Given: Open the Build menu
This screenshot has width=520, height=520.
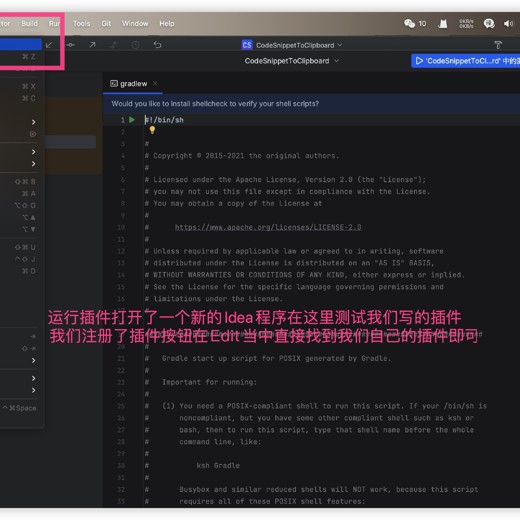Looking at the screenshot, I should click(x=29, y=23).
